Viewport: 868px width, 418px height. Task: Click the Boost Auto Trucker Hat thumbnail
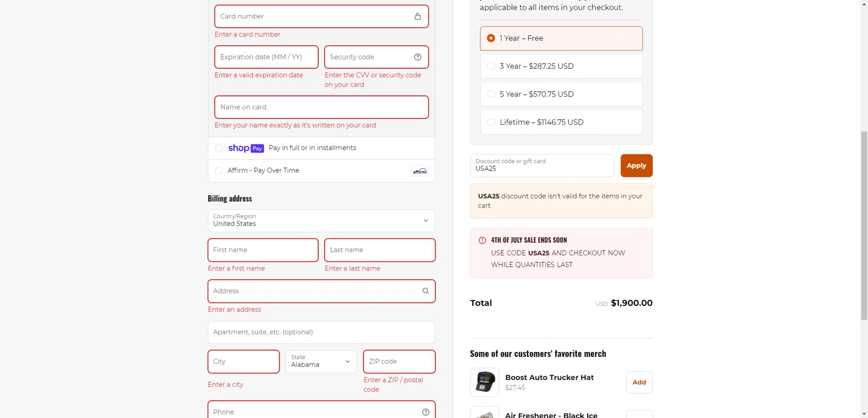pos(484,382)
